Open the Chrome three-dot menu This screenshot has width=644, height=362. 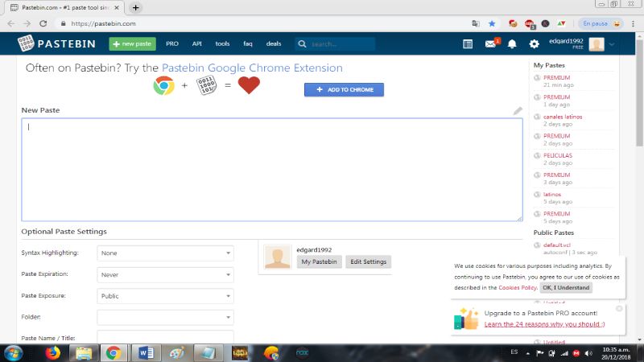pyautogui.click(x=633, y=24)
